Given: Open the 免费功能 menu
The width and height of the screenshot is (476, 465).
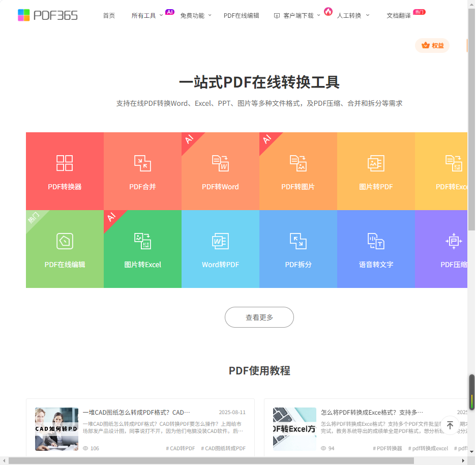Looking at the screenshot, I should (192, 15).
